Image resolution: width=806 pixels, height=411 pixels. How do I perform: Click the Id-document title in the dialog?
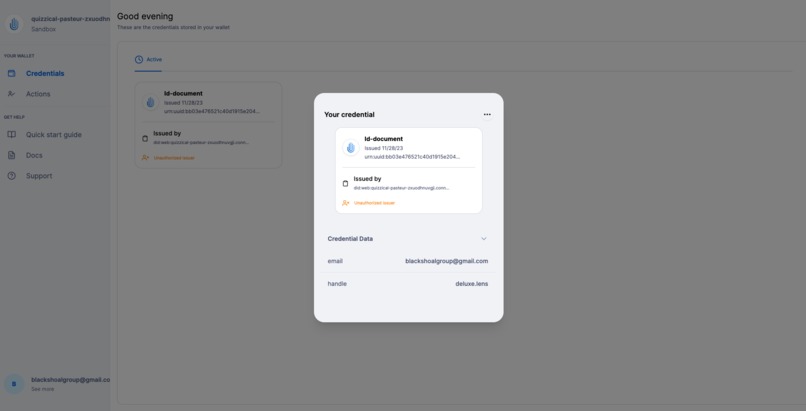pyautogui.click(x=383, y=139)
